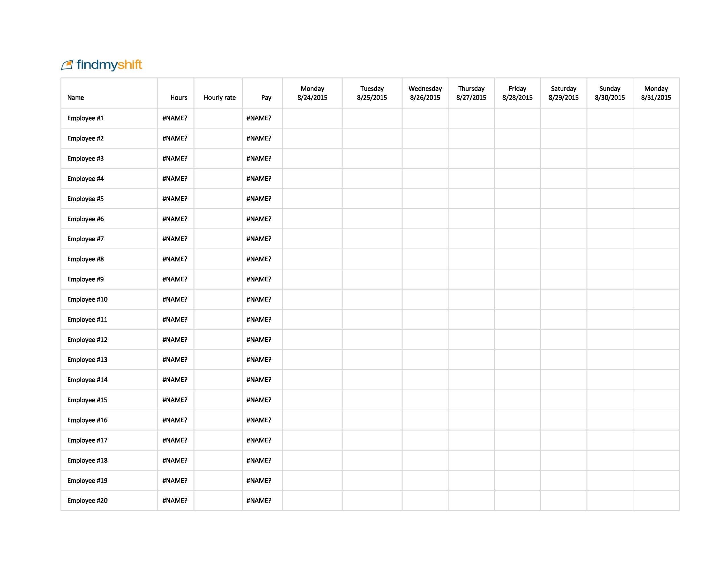Select Tuesday 8/25/2015 header cell
The width and height of the screenshot is (728, 562).
tap(372, 93)
